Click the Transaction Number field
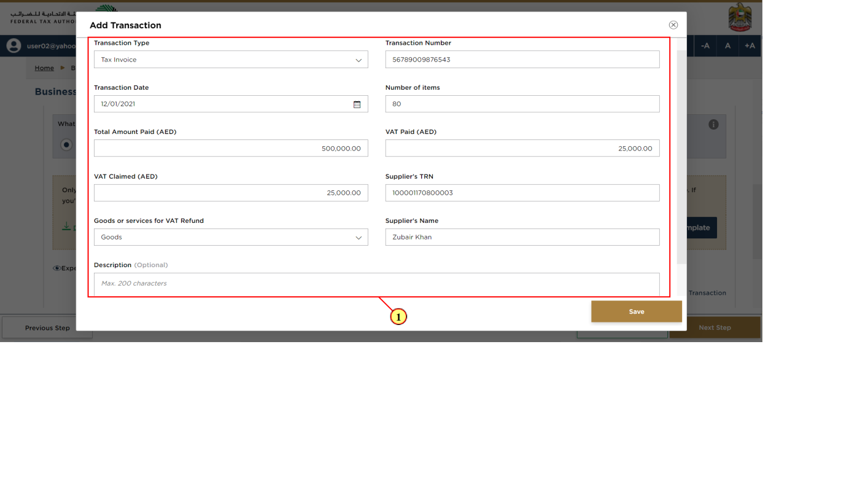 coord(522,60)
